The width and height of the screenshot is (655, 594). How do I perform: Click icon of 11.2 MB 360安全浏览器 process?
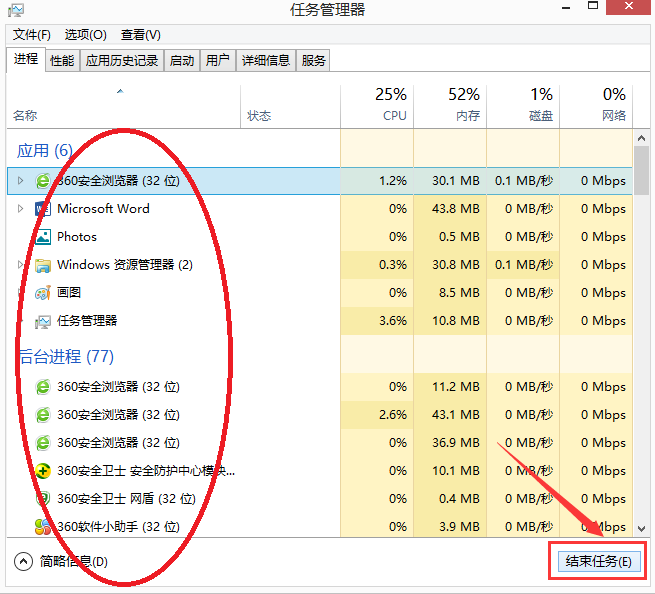click(43, 387)
